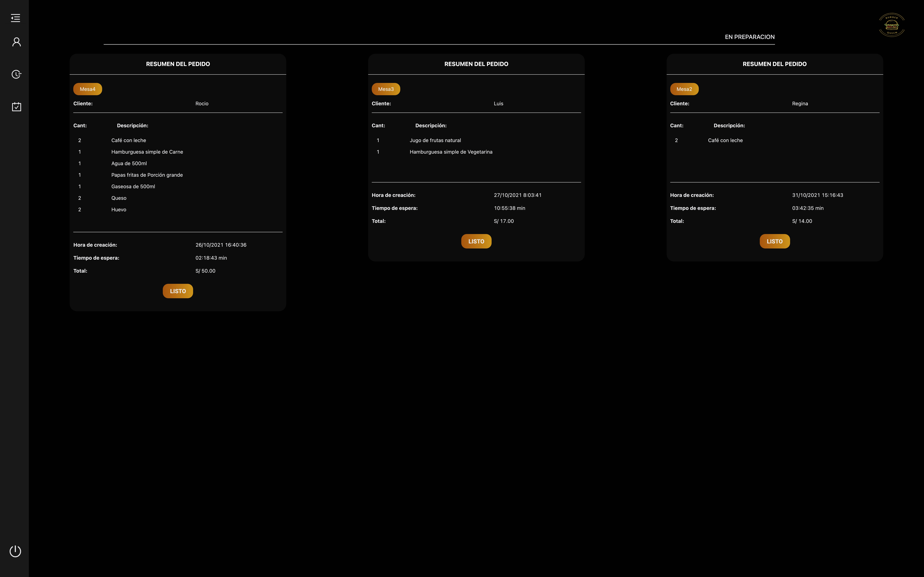The width and height of the screenshot is (924, 577).
Task: Switch to the EN PREPARACION tab
Action: click(x=749, y=37)
